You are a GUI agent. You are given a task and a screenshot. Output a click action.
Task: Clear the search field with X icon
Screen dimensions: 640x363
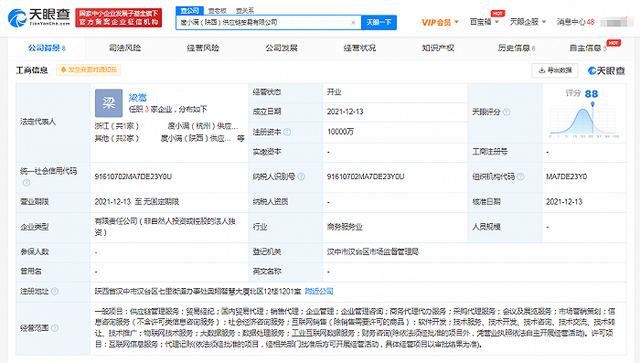tap(353, 22)
